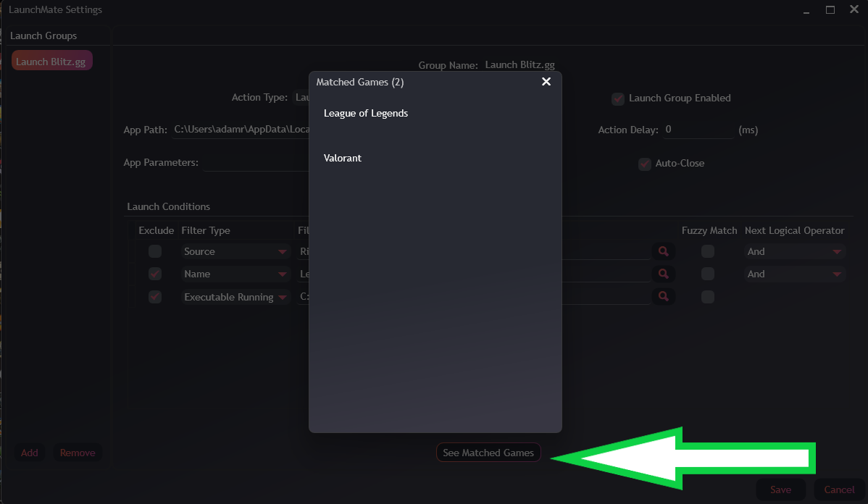The width and height of the screenshot is (868, 504).
Task: Click the App Parameters input field
Action: [x=256, y=163]
